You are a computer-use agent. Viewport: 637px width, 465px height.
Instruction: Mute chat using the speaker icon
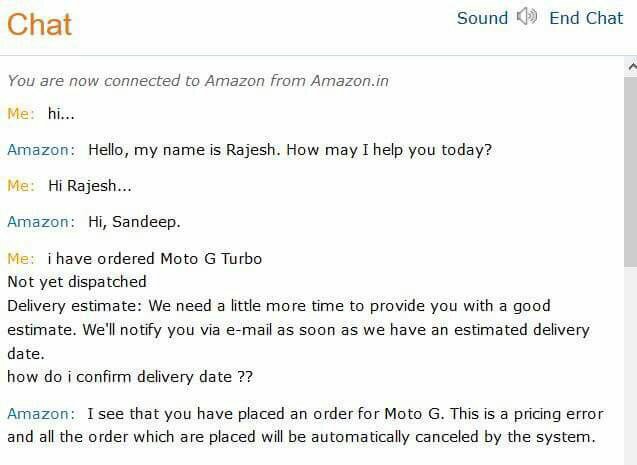coord(527,17)
